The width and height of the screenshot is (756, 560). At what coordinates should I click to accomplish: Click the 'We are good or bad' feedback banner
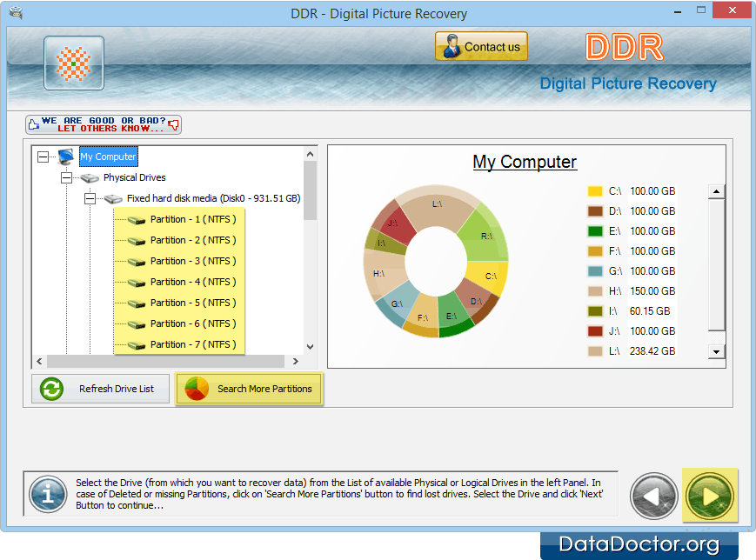click(104, 124)
